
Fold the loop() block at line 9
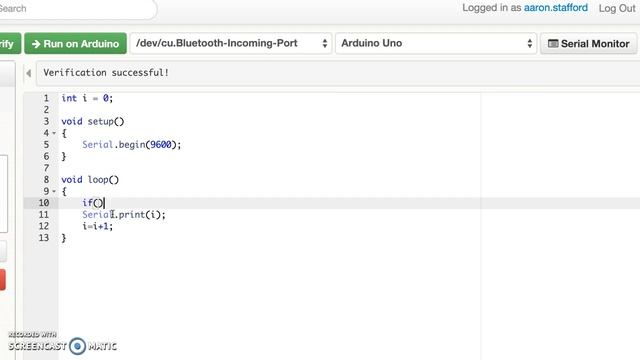(x=54, y=191)
